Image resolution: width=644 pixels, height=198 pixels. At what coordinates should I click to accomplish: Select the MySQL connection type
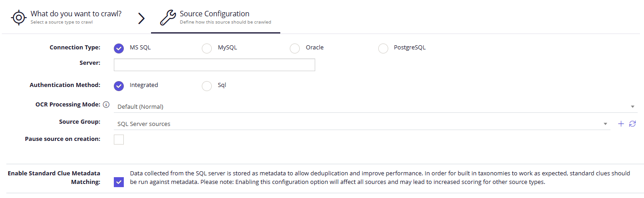coord(207,48)
